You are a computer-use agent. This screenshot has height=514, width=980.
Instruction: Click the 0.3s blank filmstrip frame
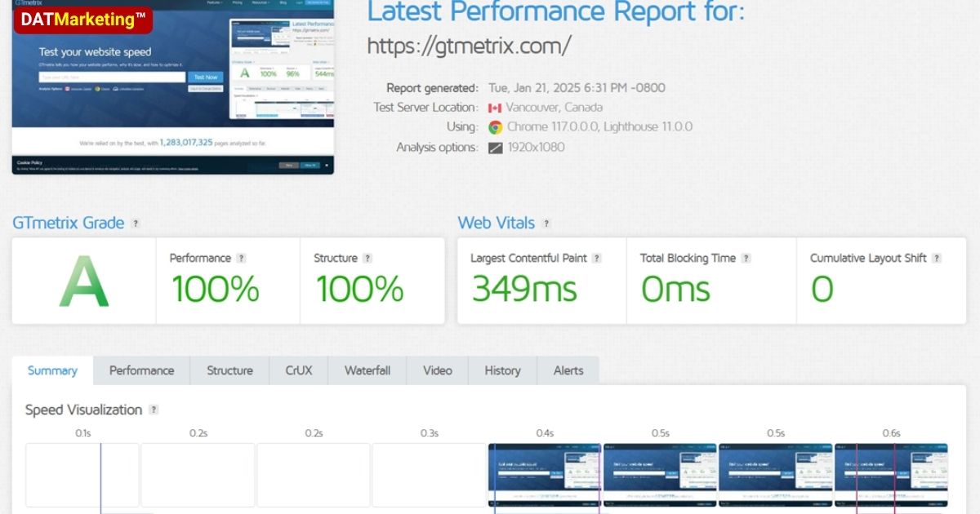(429, 475)
